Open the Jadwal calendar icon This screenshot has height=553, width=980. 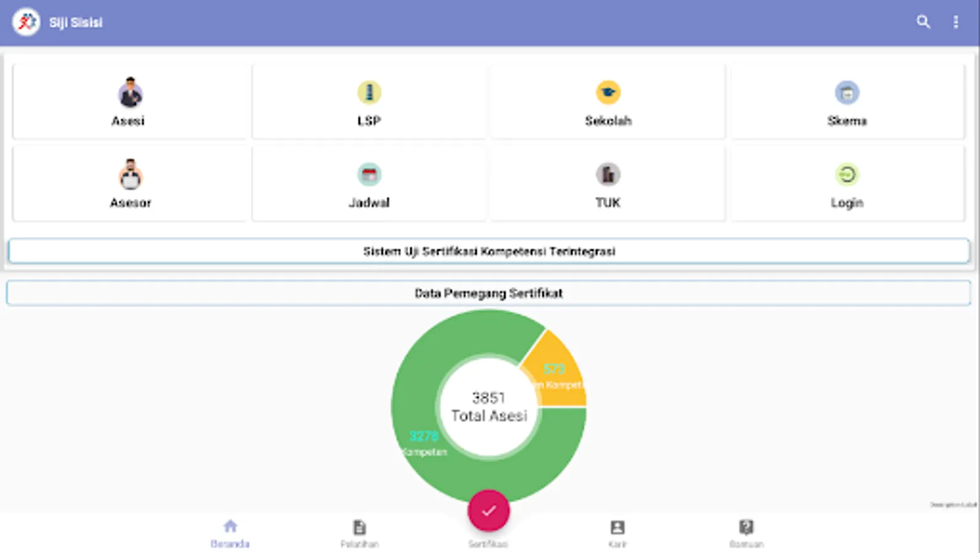click(x=369, y=175)
